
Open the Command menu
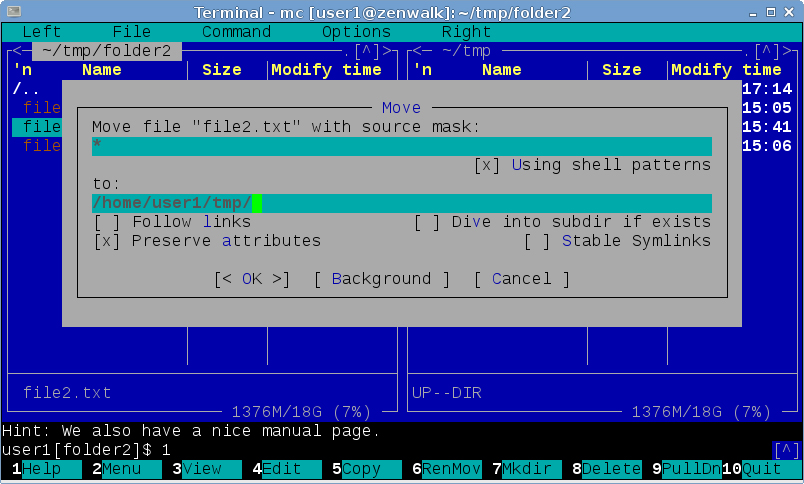pos(236,32)
